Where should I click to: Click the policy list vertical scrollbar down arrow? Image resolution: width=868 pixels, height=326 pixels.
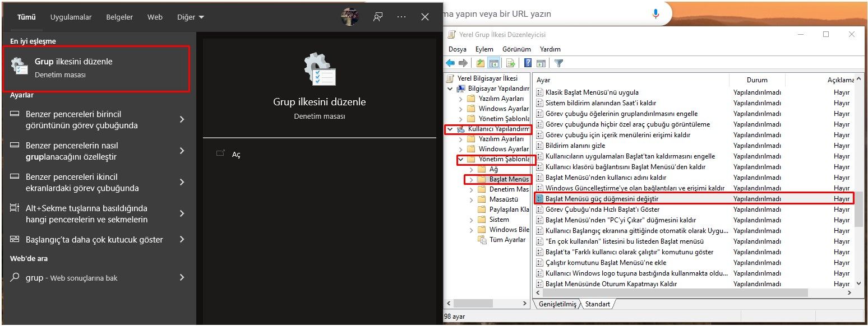859,284
